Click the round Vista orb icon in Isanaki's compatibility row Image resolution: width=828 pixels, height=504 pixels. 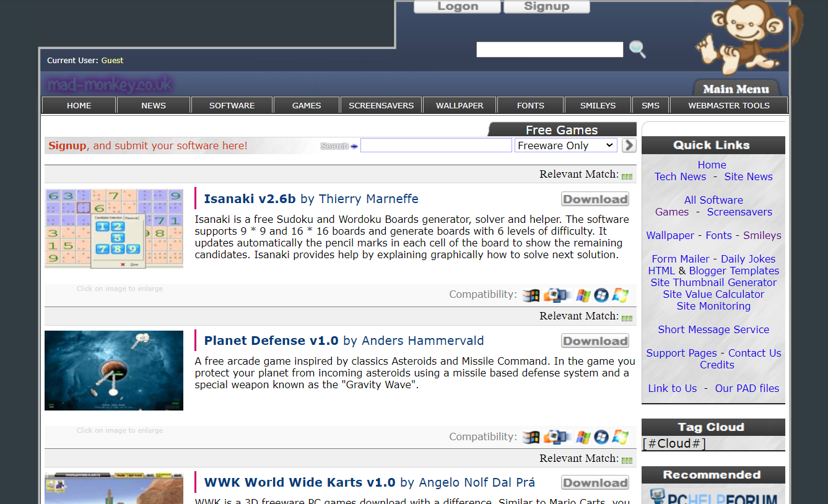point(601,295)
